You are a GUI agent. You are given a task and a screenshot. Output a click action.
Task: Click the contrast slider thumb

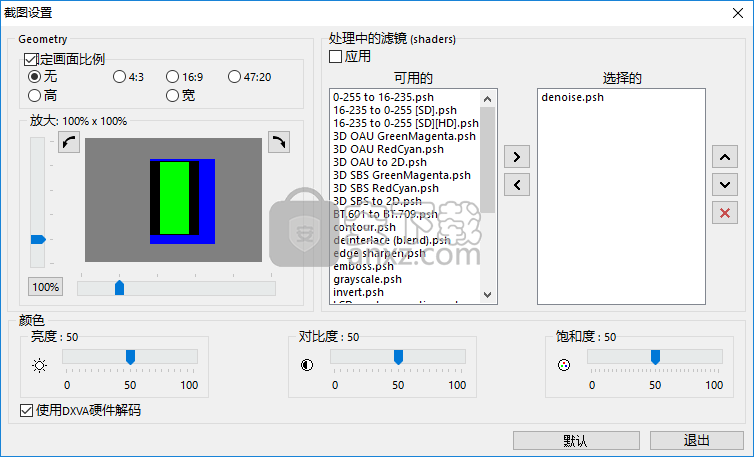pyautogui.click(x=398, y=357)
